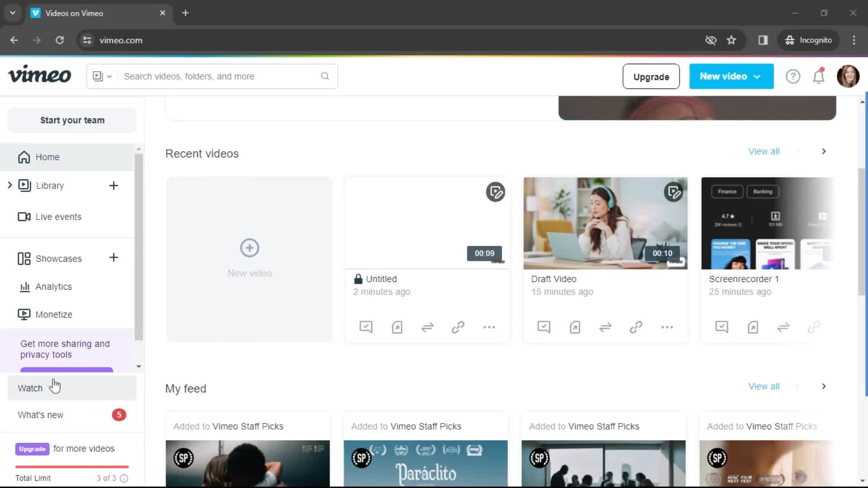868x488 pixels.
Task: Open Chrome side panel icon
Action: 763,40
